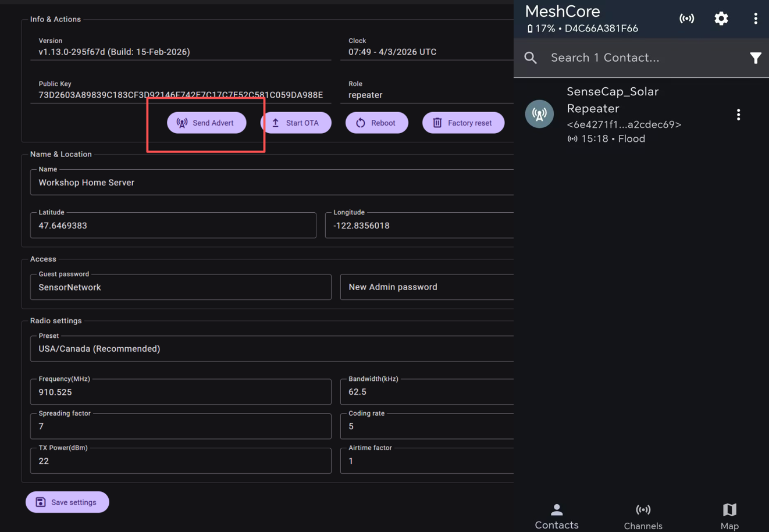Screen dimensions: 769x532
Task: Click the Send Advert button
Action: [x=207, y=123]
